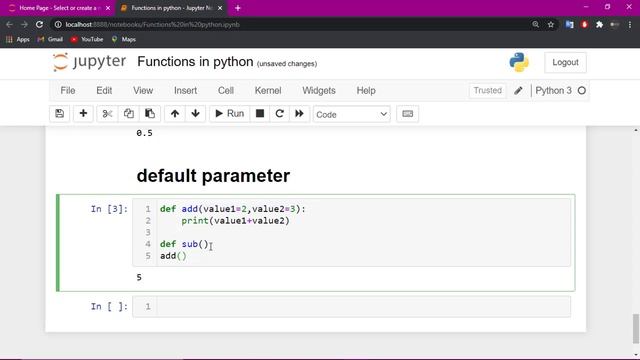The image size is (640, 360).
Task: Open the browser extensions puzzle icon
Action: tap(599, 24)
